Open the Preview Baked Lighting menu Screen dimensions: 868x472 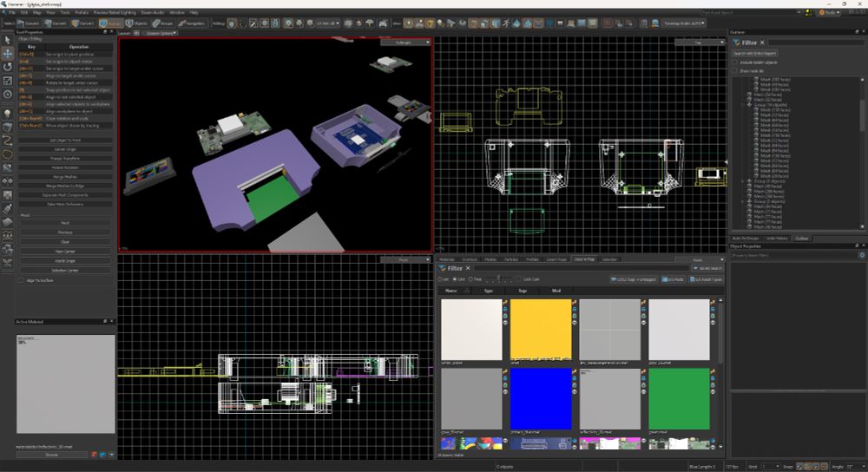pyautogui.click(x=115, y=12)
